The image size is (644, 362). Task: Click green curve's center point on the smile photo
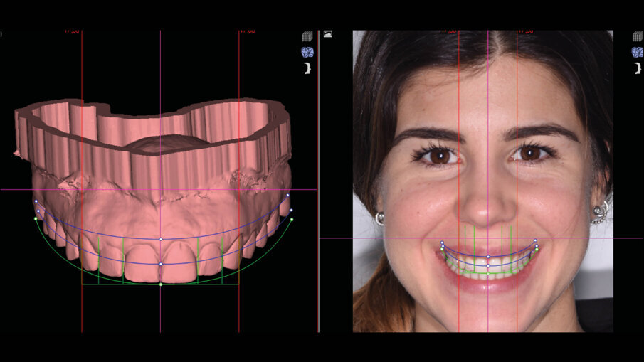[x=488, y=274]
